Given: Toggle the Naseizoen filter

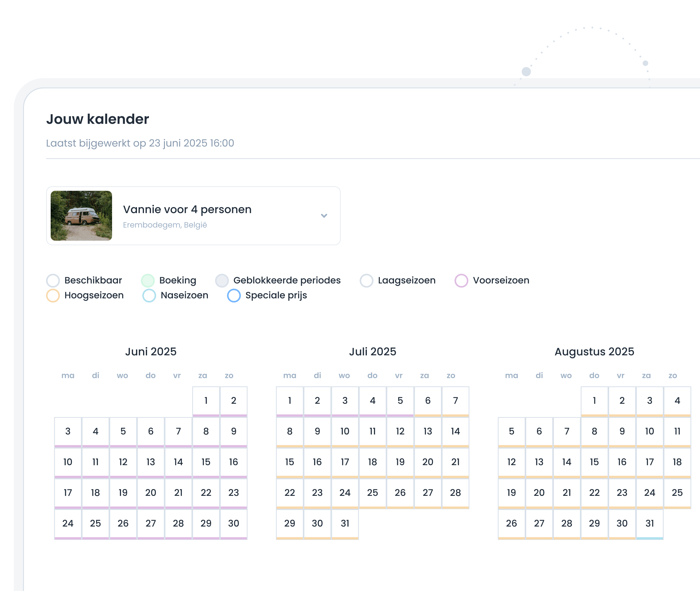Looking at the screenshot, I should click(x=150, y=295).
